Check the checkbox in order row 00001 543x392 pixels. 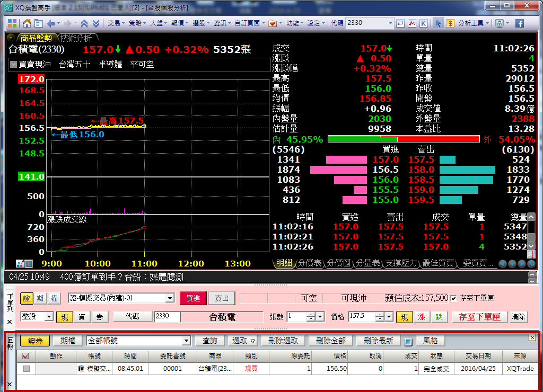coord(26,369)
